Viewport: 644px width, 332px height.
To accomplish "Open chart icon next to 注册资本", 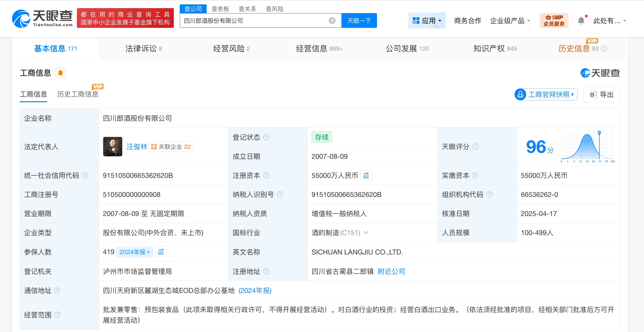I will [366, 175].
